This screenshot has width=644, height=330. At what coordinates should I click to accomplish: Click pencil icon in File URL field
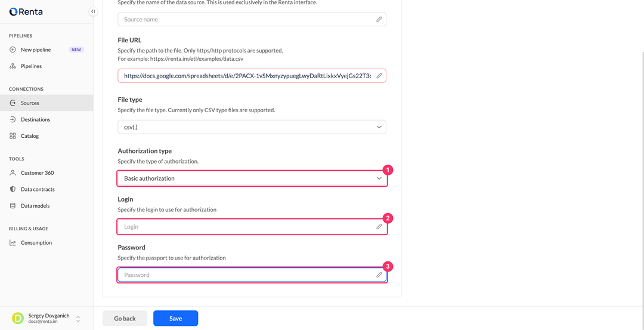(x=379, y=76)
